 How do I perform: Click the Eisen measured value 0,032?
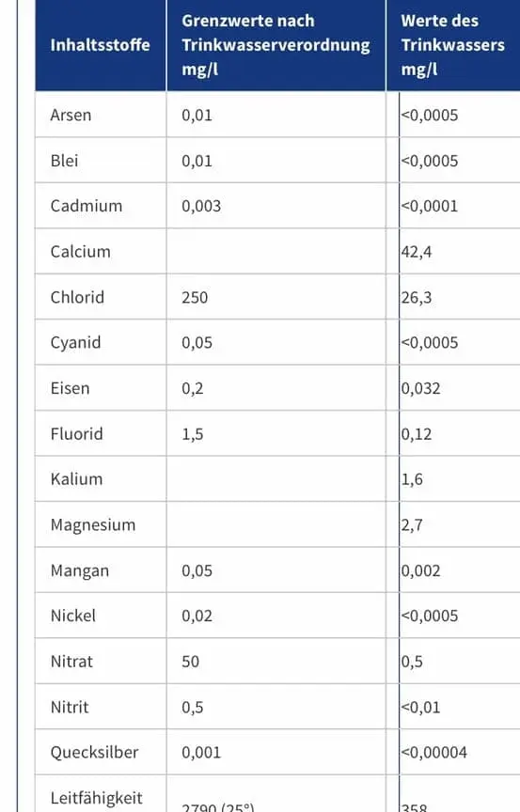click(x=420, y=388)
